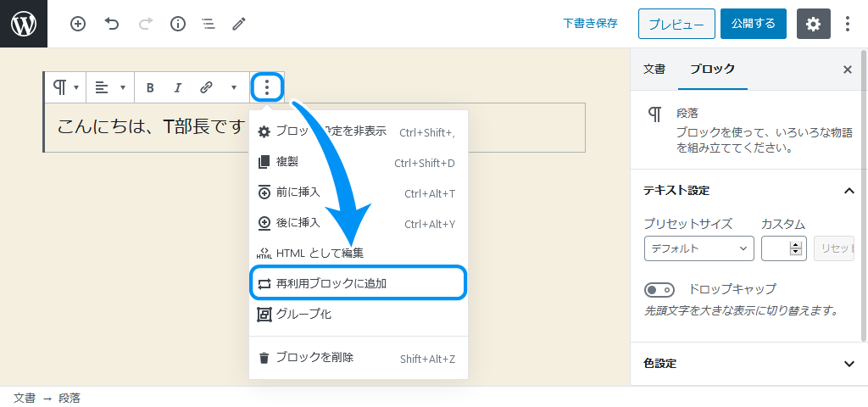Open the editor more options menu

(x=848, y=24)
